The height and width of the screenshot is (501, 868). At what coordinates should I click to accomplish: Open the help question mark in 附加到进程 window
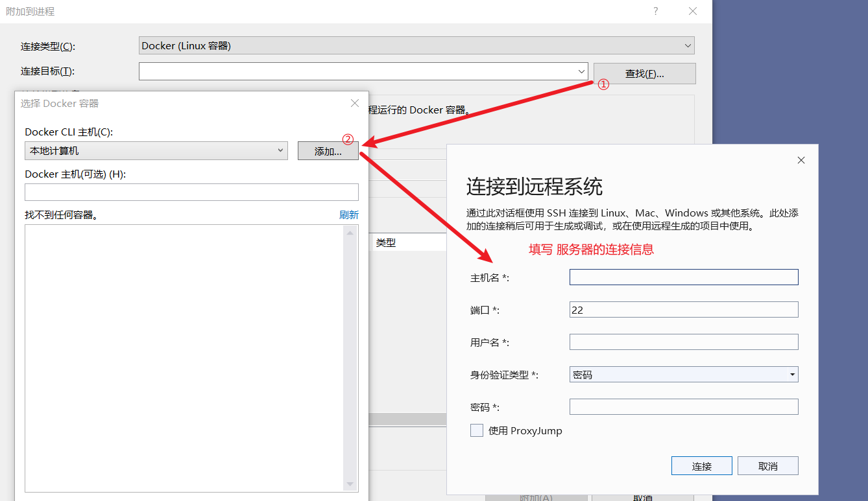click(x=655, y=11)
